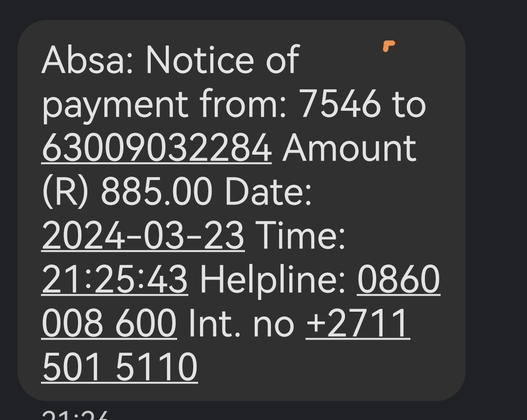The image size is (527, 420).
Task: Tap the +2711 international number link
Action: [358, 323]
